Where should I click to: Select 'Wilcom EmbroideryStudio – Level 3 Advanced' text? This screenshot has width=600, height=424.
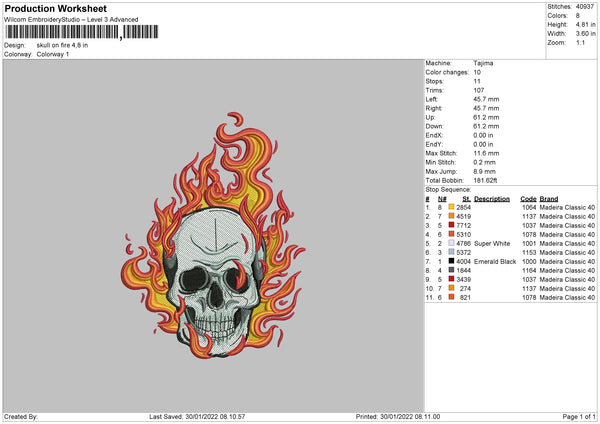coord(71,20)
